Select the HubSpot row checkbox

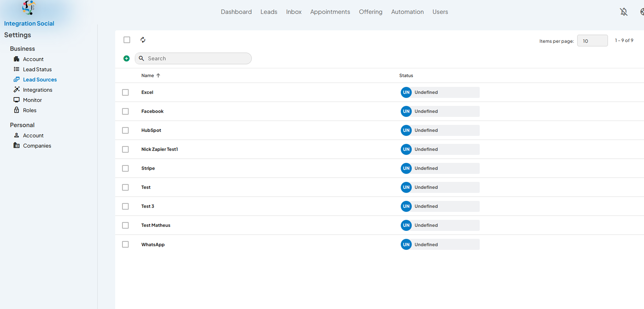125,130
